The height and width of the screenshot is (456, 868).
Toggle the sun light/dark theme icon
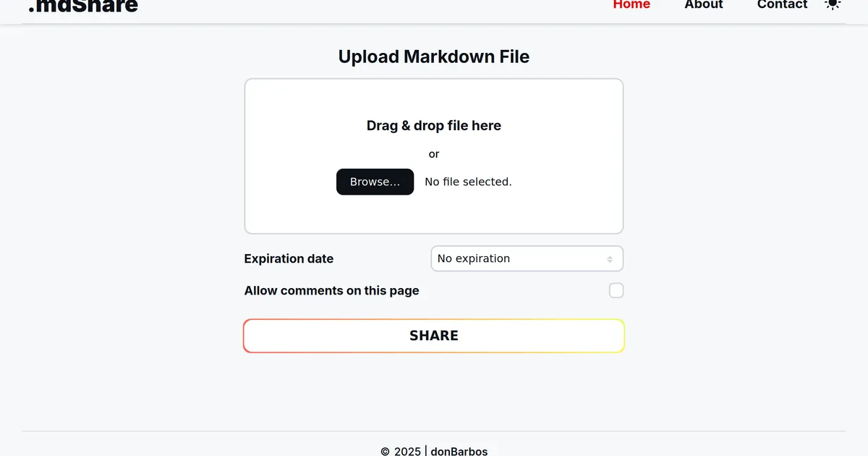pyautogui.click(x=833, y=4)
